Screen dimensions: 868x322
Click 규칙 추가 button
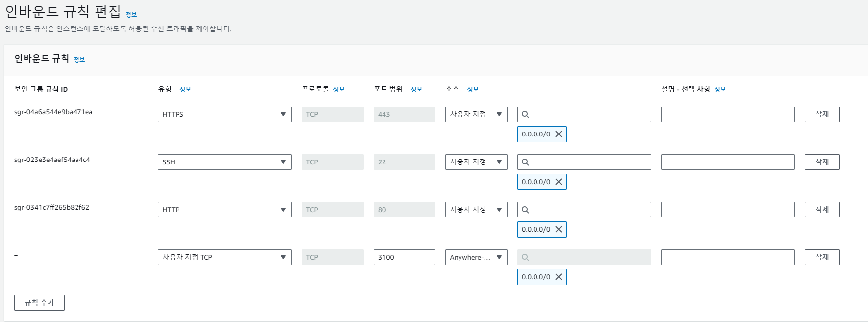(x=39, y=303)
